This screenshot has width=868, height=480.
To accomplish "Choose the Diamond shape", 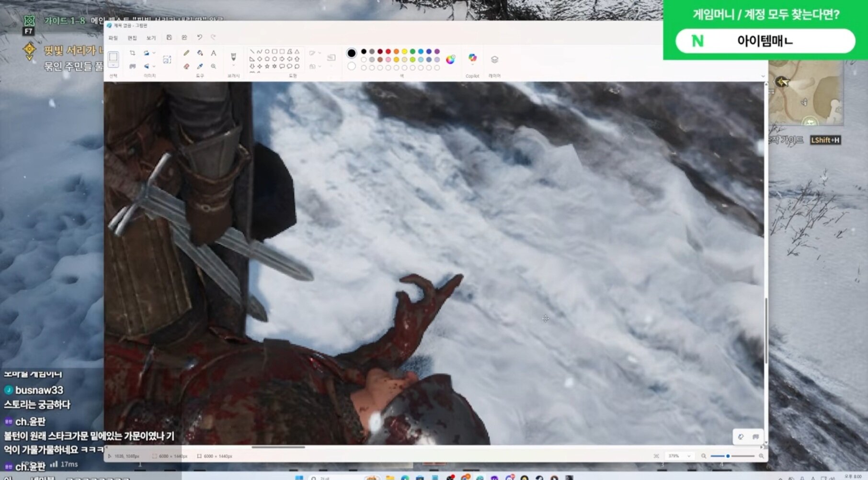I will pyautogui.click(x=260, y=59).
